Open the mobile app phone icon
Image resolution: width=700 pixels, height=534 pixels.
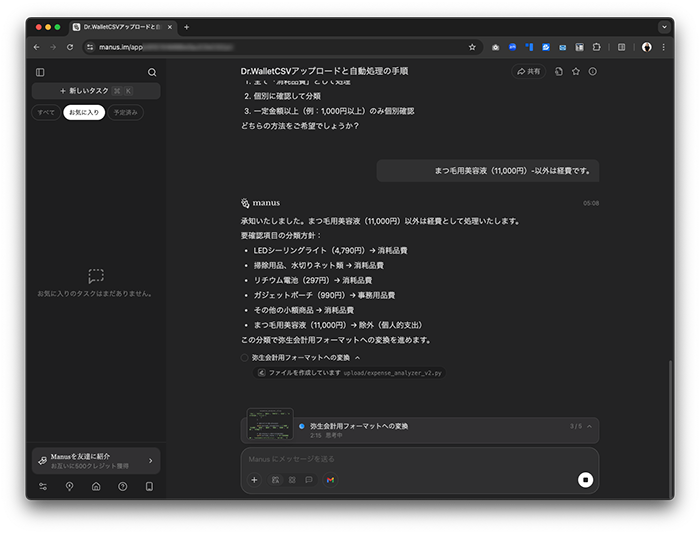coord(150,486)
